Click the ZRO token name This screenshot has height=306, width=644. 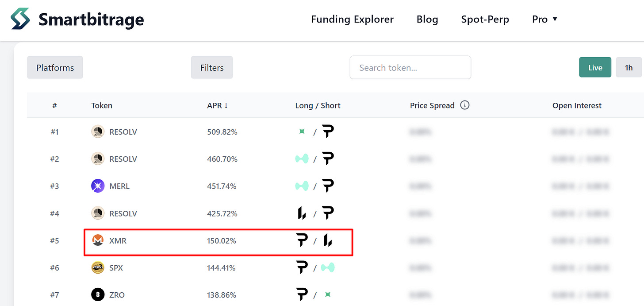117,295
